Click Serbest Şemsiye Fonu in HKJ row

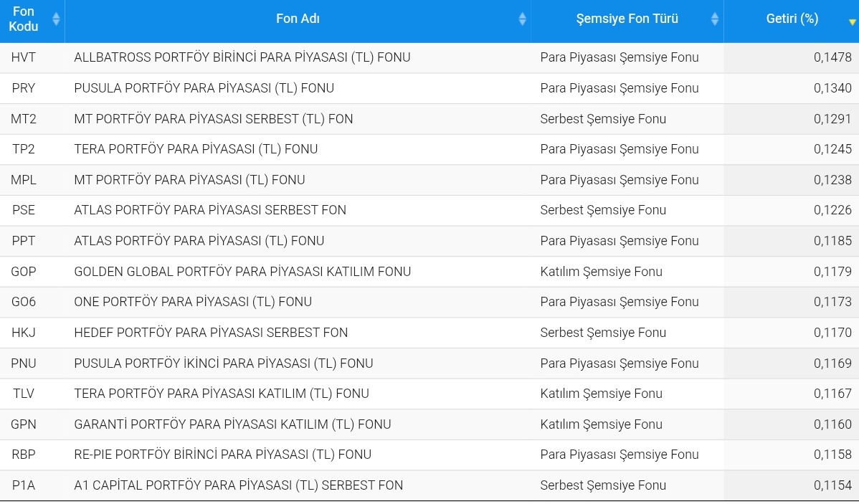coord(603,332)
